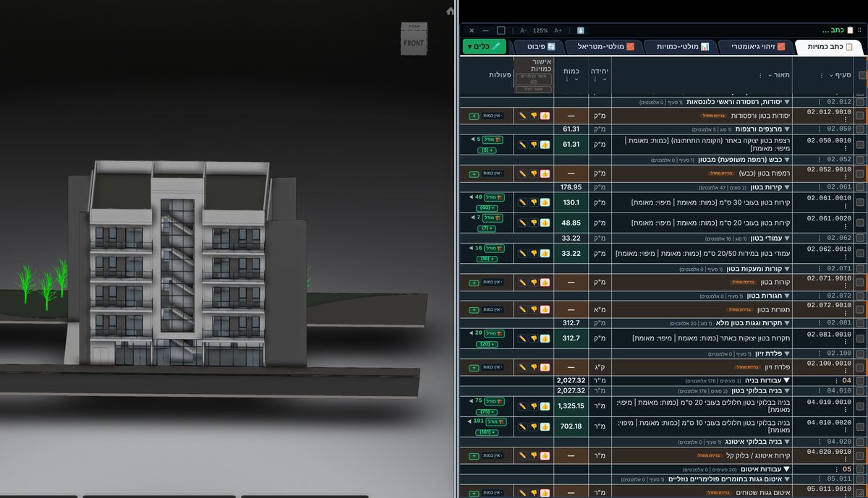Open column menu dots for the תאור column
This screenshot has width=868, height=498.
pyautogui.click(x=760, y=75)
